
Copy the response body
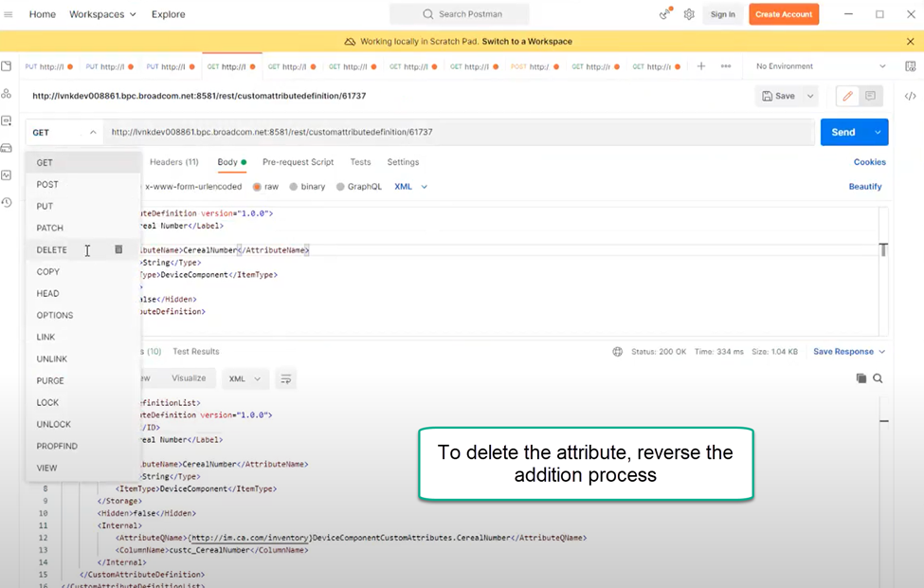(x=861, y=378)
